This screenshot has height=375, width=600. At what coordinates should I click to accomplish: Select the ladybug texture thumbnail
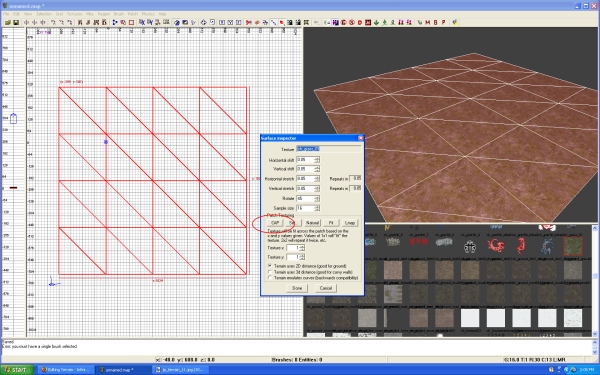tap(470, 246)
